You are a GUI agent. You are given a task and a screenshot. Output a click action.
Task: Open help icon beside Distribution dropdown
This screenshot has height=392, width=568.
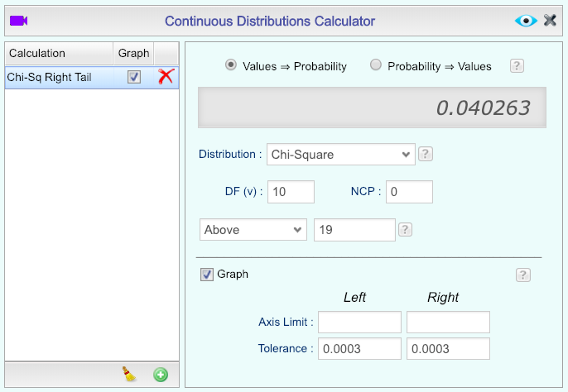(426, 154)
